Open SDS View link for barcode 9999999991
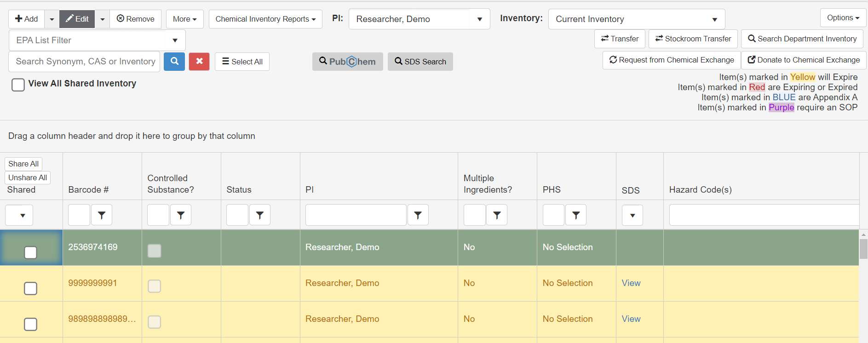Viewport: 868px width, 343px height. (631, 283)
